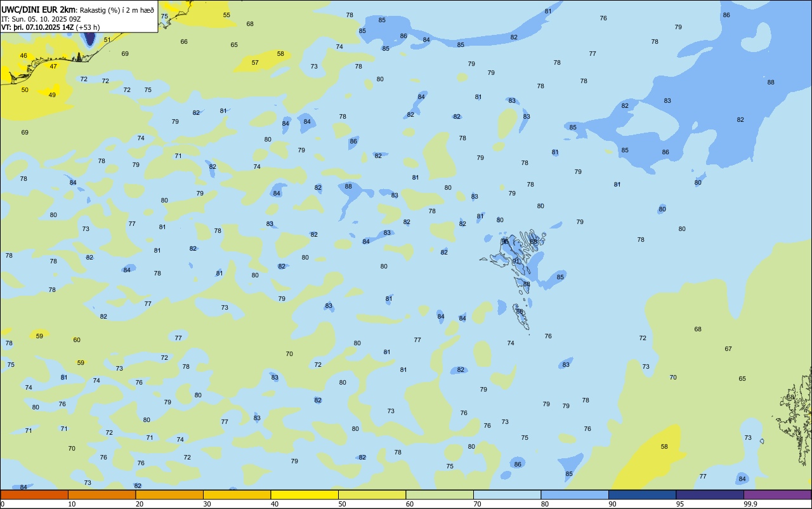
Task: Select the medium blue 80–90 legend segment
Action: coord(575,494)
